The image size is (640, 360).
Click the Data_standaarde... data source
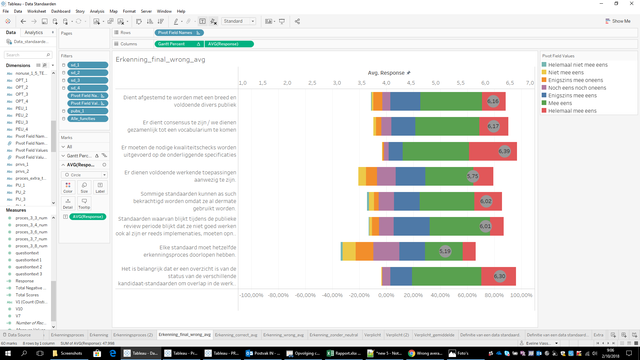click(x=28, y=42)
